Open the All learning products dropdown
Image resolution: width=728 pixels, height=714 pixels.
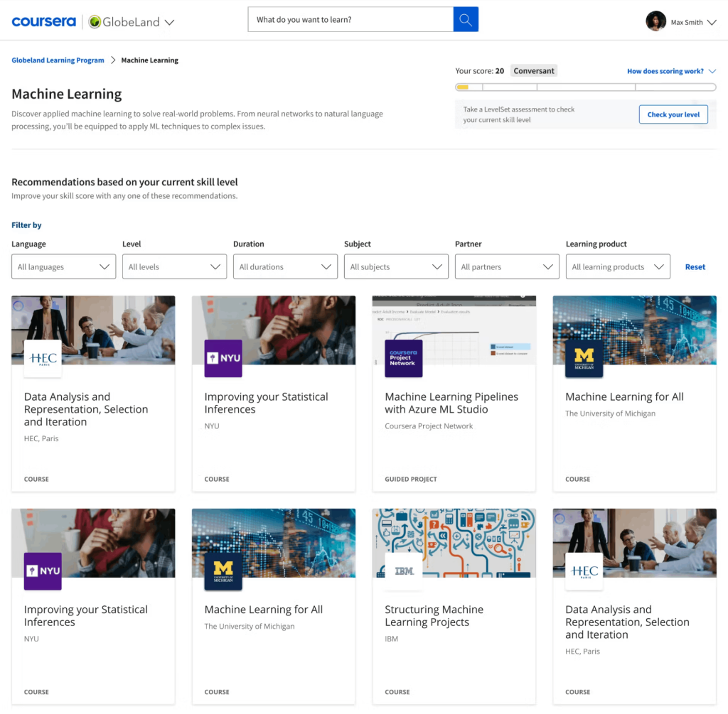coord(618,266)
